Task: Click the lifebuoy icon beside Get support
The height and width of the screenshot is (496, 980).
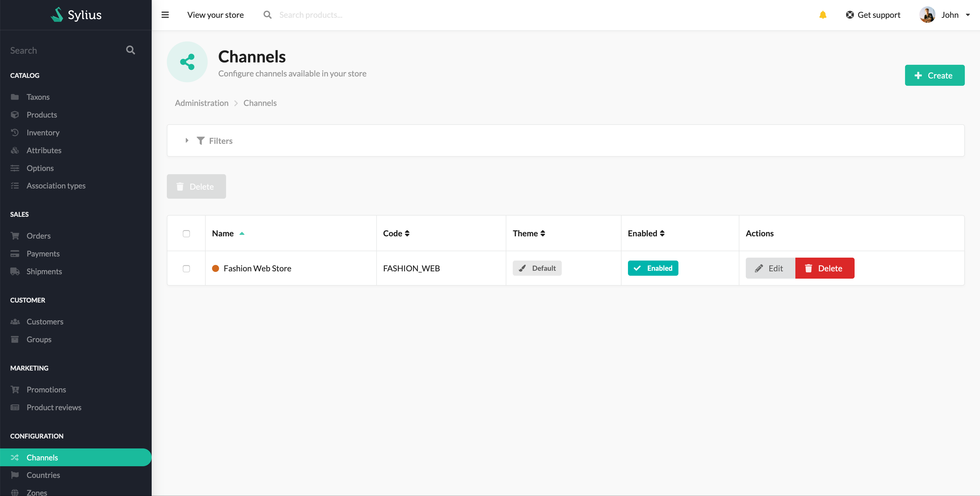Action: click(850, 15)
